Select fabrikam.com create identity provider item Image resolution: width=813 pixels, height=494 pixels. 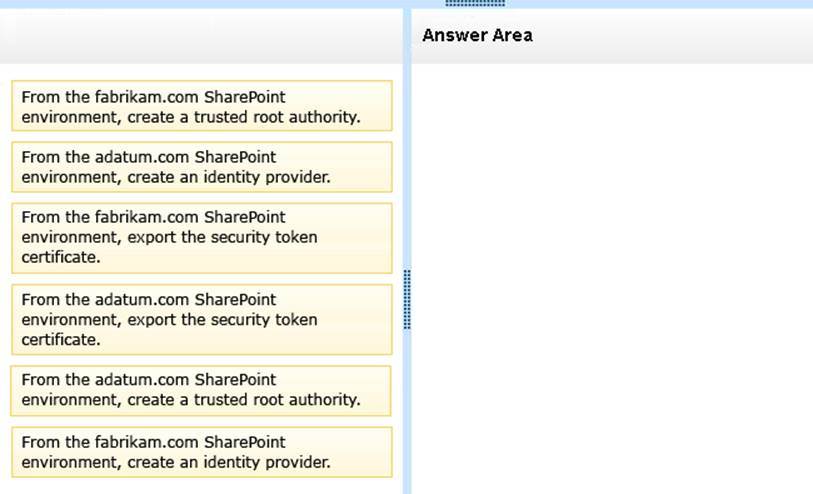pos(202,452)
